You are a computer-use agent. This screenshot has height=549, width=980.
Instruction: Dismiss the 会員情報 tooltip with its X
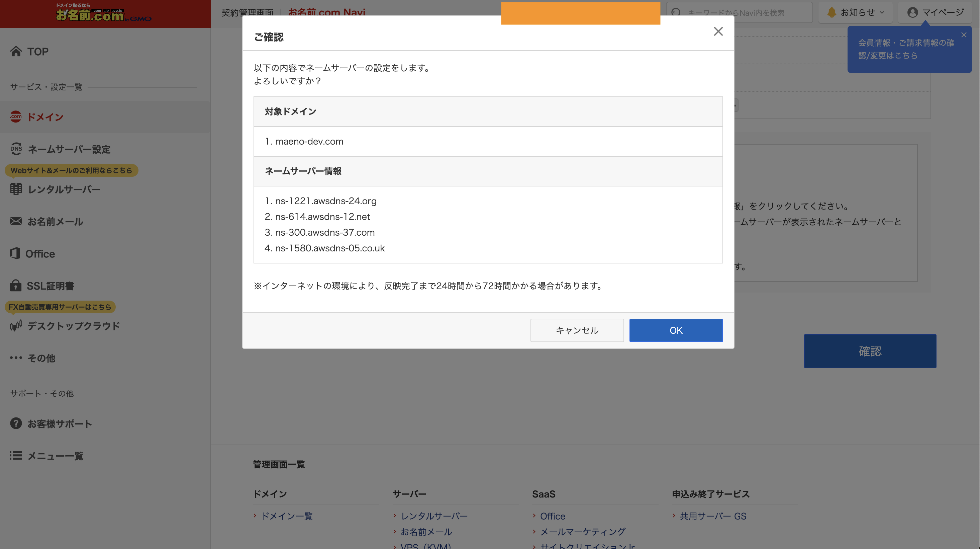(x=964, y=34)
